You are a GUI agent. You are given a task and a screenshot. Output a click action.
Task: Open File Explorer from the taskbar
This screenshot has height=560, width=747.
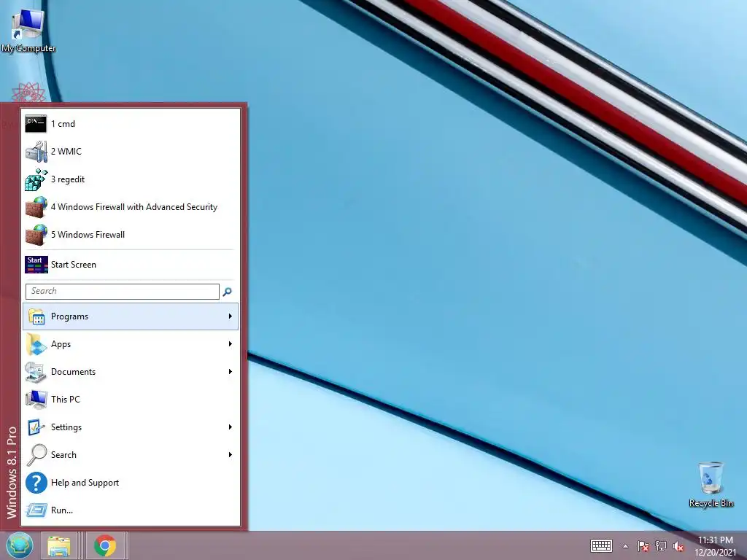[x=58, y=545]
